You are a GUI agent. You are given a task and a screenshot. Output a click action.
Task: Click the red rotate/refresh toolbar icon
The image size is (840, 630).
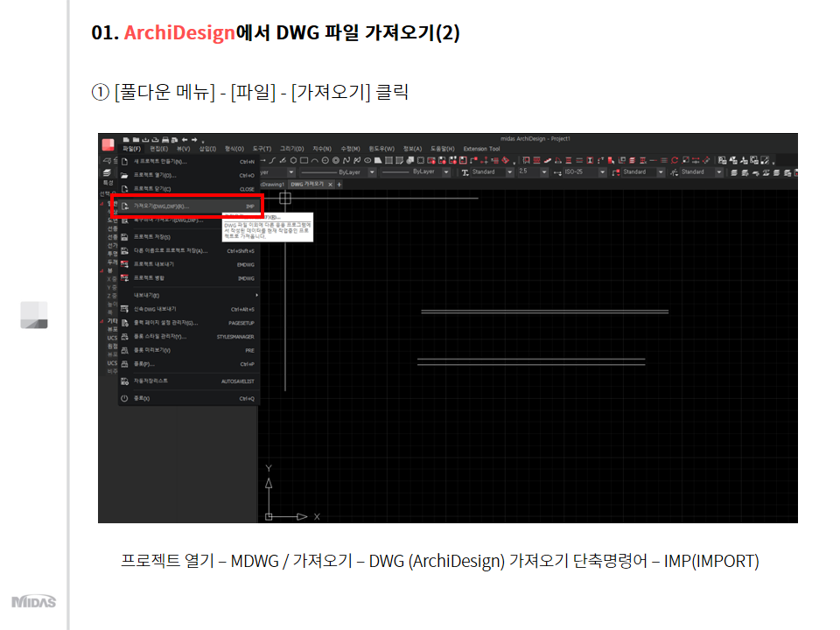pos(675,160)
